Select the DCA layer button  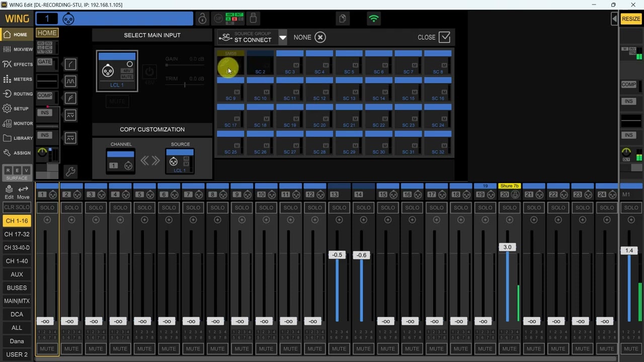pos(17,314)
